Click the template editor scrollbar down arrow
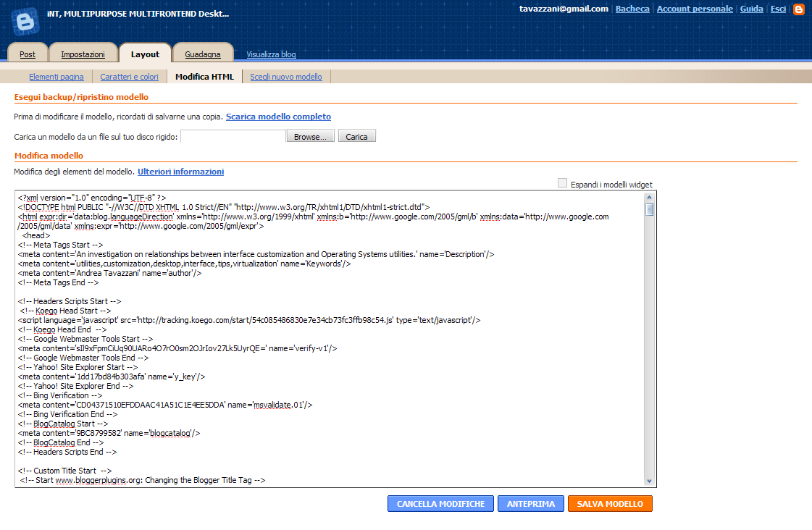This screenshot has width=812, height=530. tap(650, 479)
